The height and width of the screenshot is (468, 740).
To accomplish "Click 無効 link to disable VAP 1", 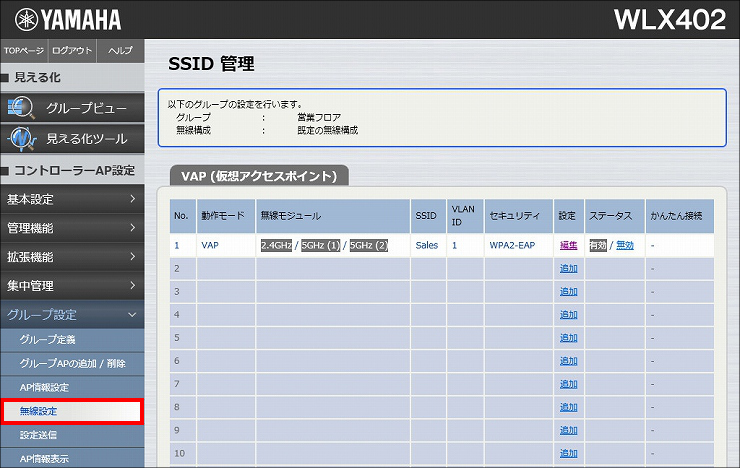I will 625,245.
